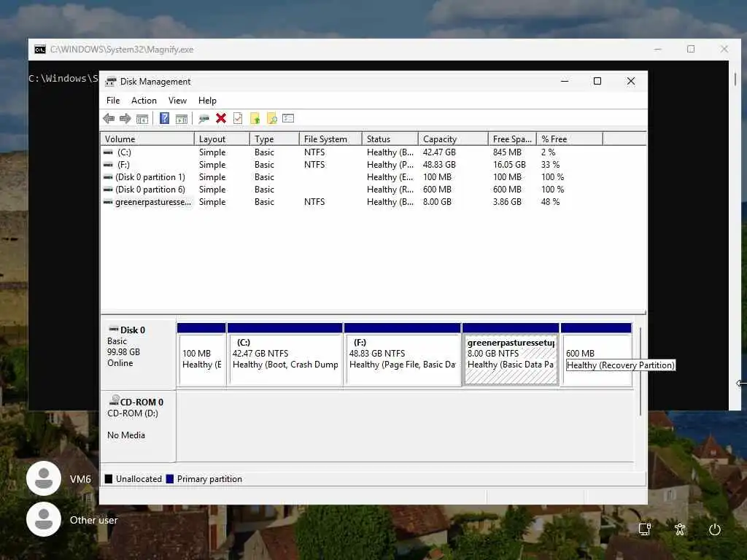The image size is (747, 560).
Task: Select the (F:) 48.83 GB NTFS partition block
Action: click(403, 354)
